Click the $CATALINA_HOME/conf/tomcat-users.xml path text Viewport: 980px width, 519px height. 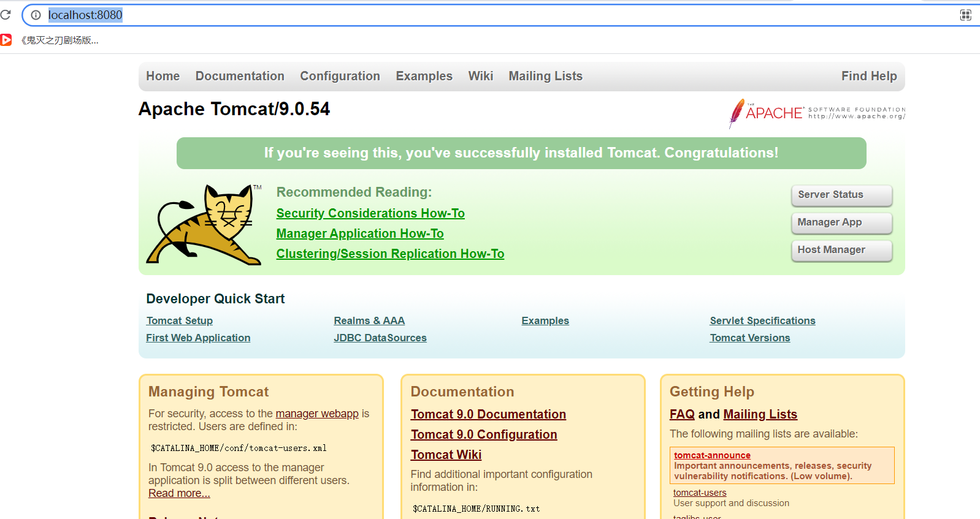pos(239,448)
